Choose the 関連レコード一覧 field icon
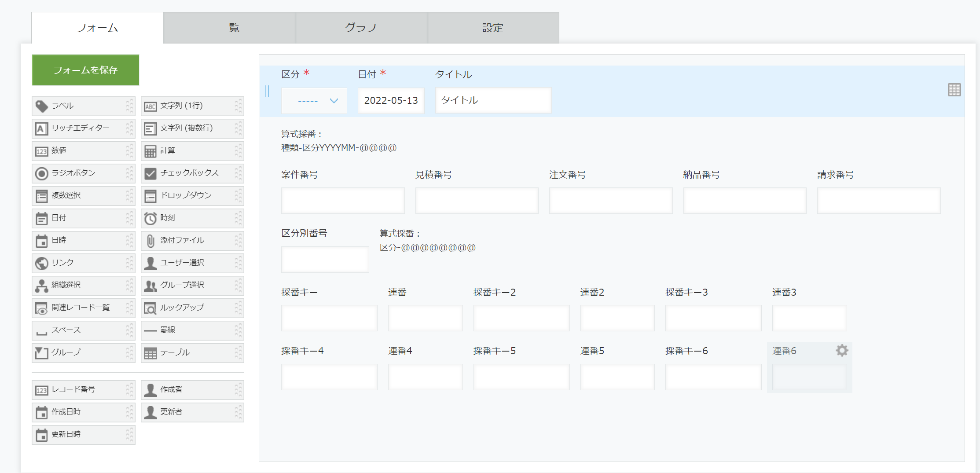 (41, 308)
